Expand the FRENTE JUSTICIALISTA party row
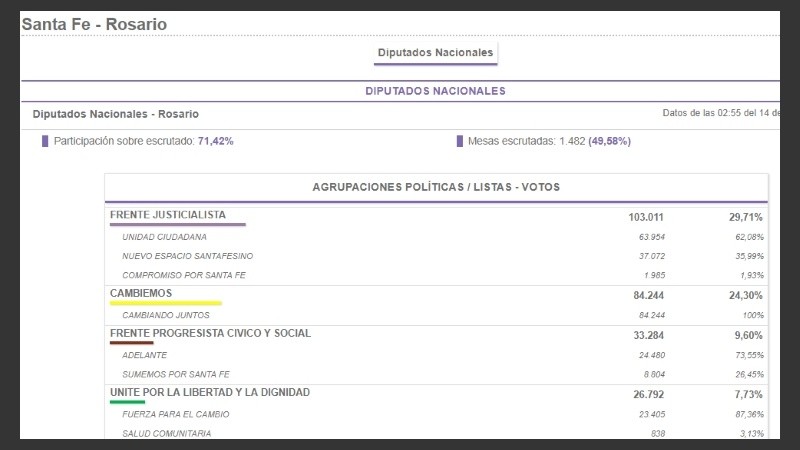This screenshot has width=800, height=450. [168, 215]
